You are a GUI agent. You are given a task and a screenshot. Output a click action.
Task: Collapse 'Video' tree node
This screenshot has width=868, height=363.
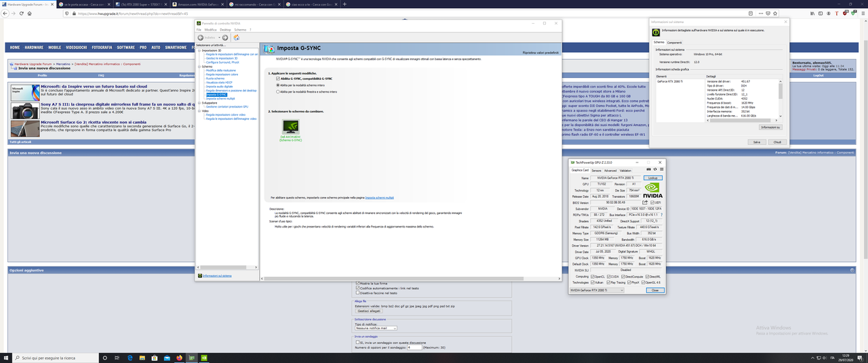click(199, 110)
